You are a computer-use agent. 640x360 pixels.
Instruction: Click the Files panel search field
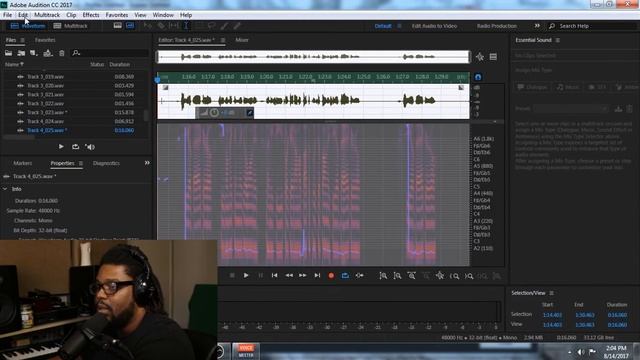(110, 53)
